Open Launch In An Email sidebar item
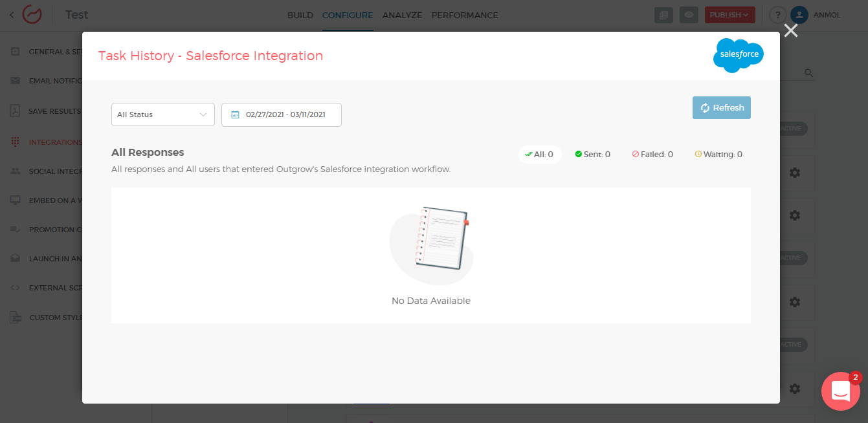Image resolution: width=868 pixels, height=423 pixels. (x=47, y=259)
